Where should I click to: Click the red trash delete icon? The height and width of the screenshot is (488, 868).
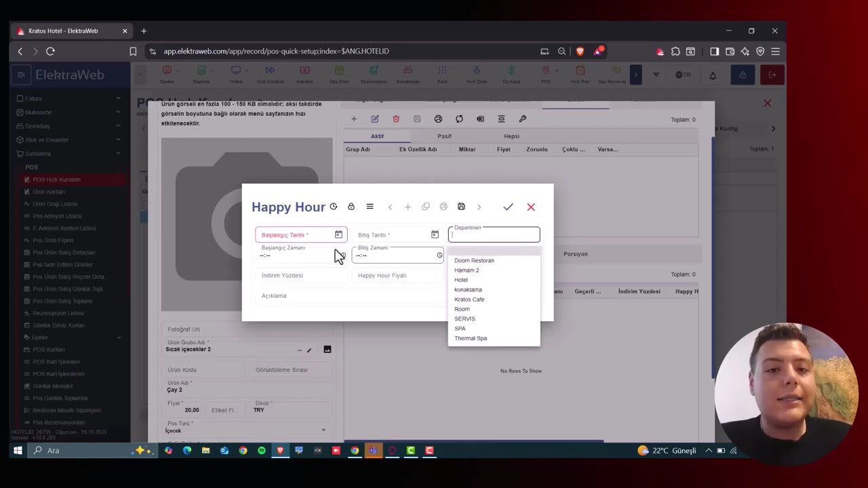[x=396, y=119]
